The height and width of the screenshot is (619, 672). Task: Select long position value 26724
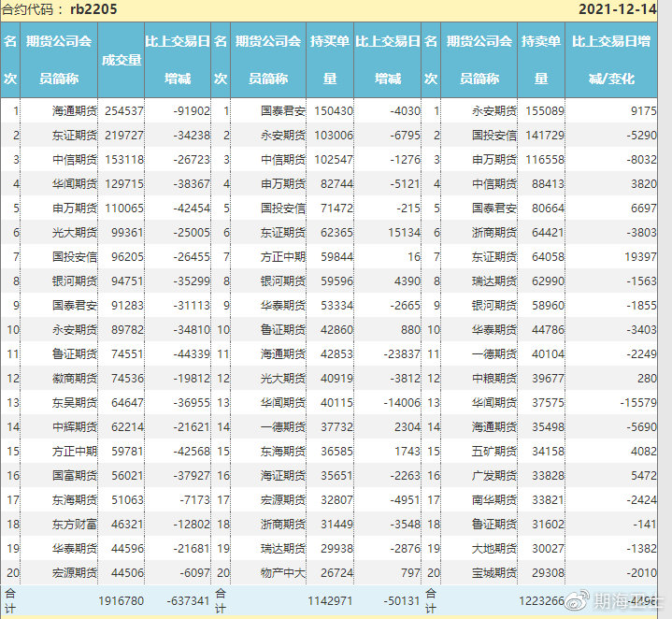336,572
